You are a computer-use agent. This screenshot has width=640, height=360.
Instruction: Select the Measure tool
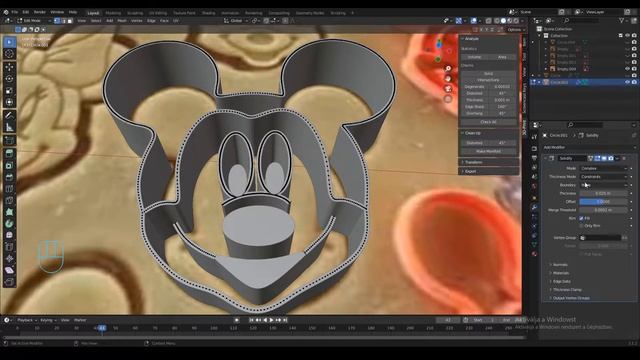pos(9,127)
